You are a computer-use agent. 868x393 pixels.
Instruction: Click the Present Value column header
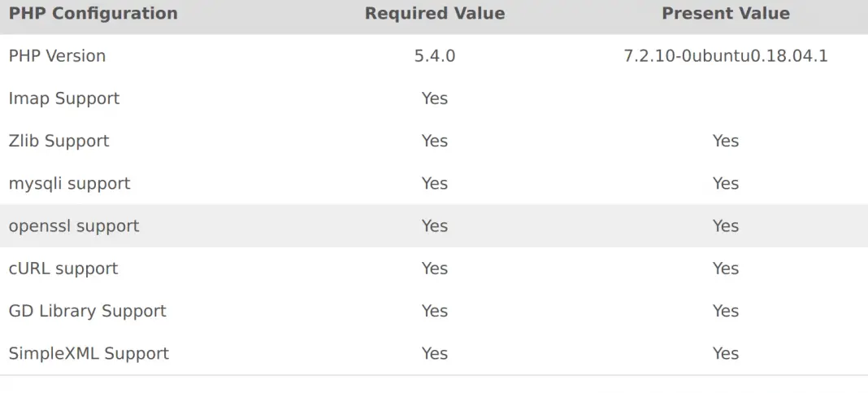(725, 14)
